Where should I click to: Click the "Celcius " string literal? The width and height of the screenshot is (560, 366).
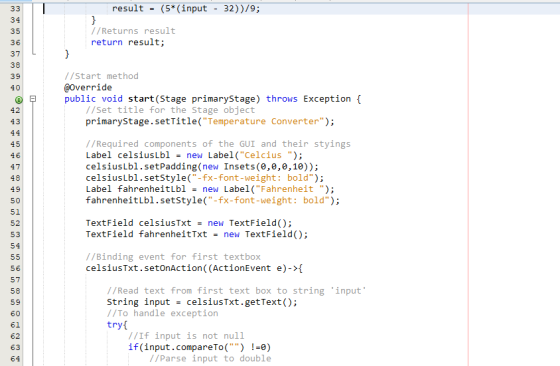coord(266,155)
